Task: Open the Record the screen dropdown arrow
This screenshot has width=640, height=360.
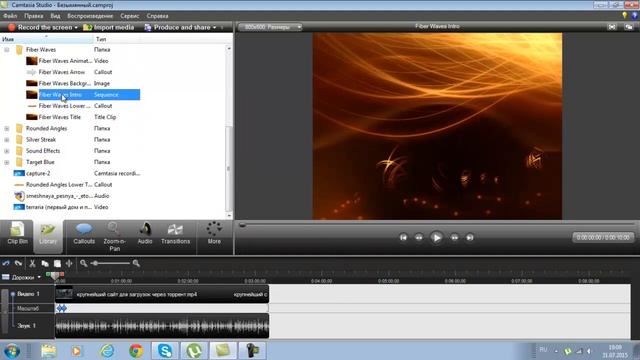Action: coord(76,27)
